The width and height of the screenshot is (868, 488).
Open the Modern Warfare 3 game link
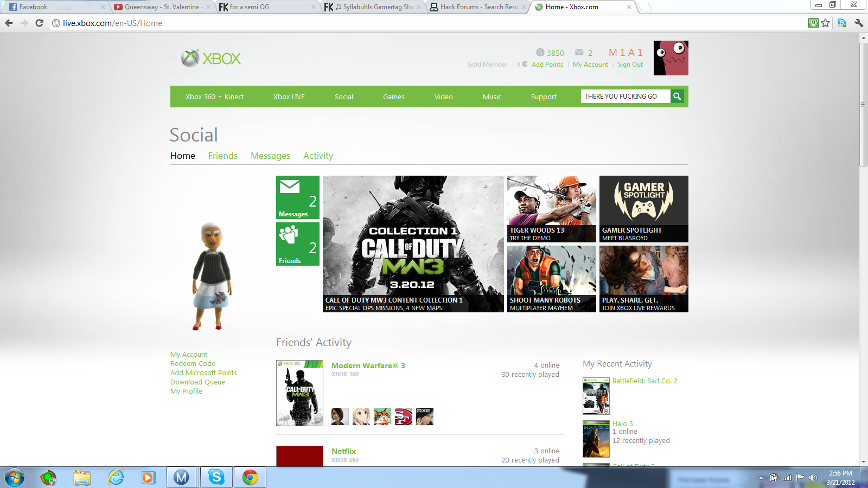368,365
